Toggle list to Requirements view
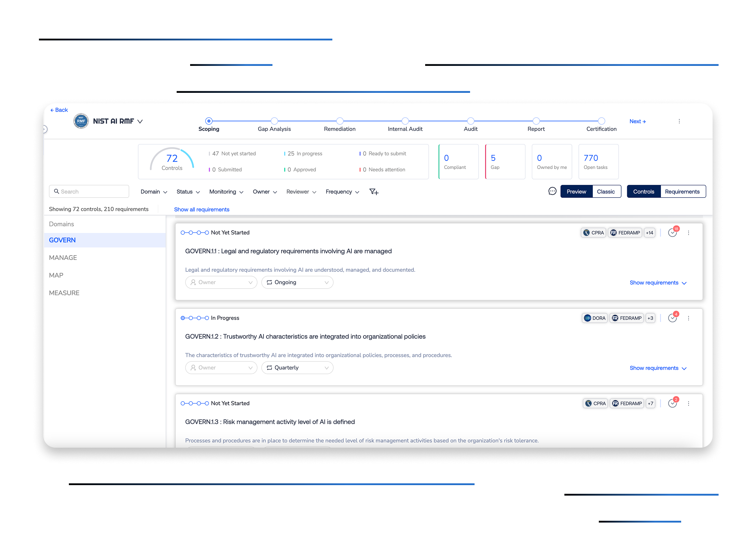756x551 pixels. pos(682,192)
